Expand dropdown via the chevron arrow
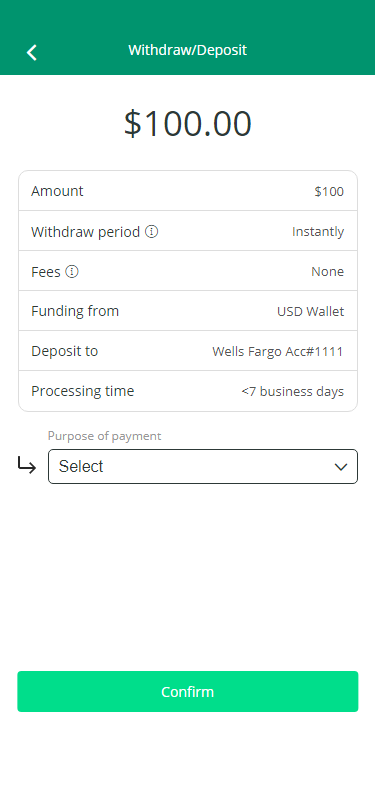375x812 pixels. tap(340, 467)
